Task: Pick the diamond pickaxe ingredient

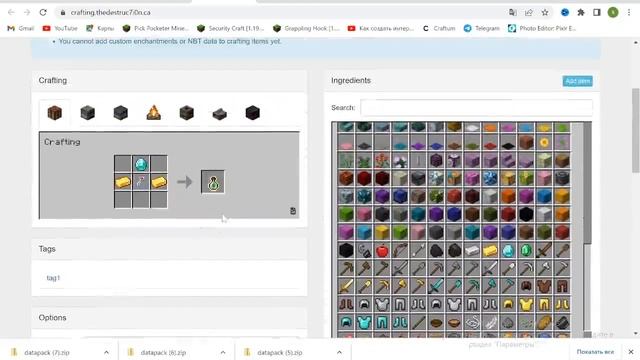Action: 471,286
